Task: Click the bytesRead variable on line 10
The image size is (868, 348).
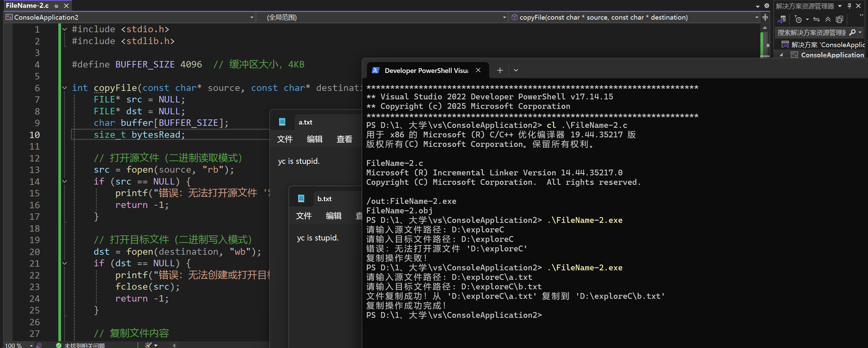Action: [x=156, y=135]
